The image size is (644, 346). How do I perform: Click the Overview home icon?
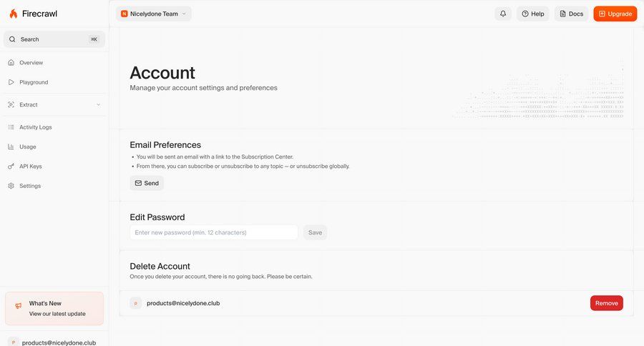point(11,63)
